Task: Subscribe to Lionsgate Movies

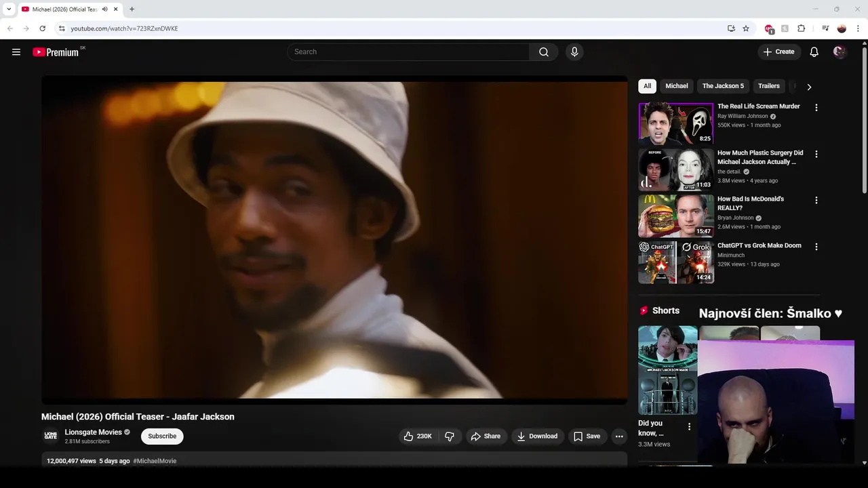Action: (x=162, y=436)
